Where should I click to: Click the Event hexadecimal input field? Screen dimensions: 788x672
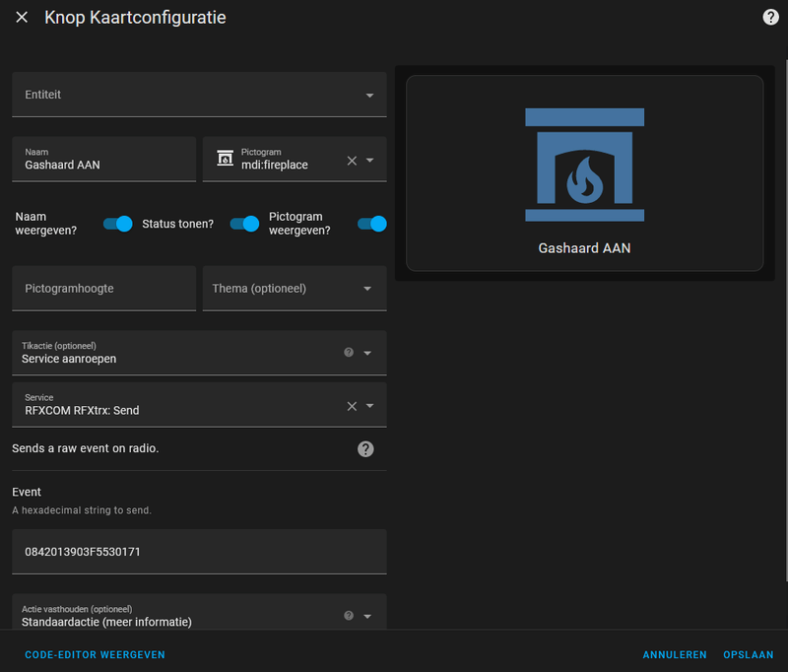click(x=199, y=552)
